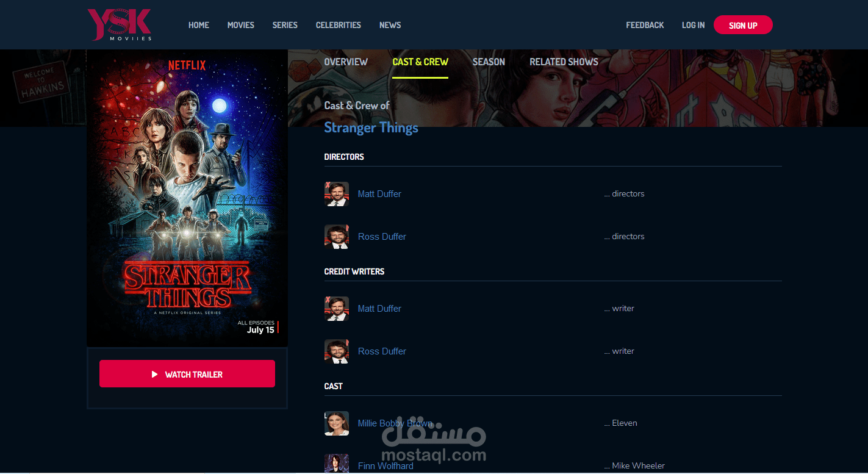Open the Series nav item
Image resolution: width=868 pixels, height=474 pixels.
point(285,25)
